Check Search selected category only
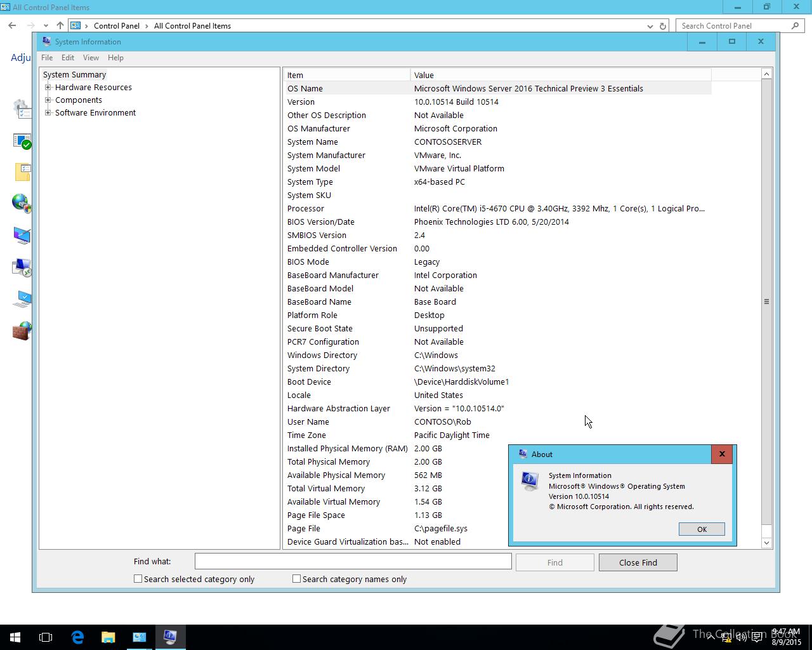This screenshot has width=812, height=650. point(138,579)
